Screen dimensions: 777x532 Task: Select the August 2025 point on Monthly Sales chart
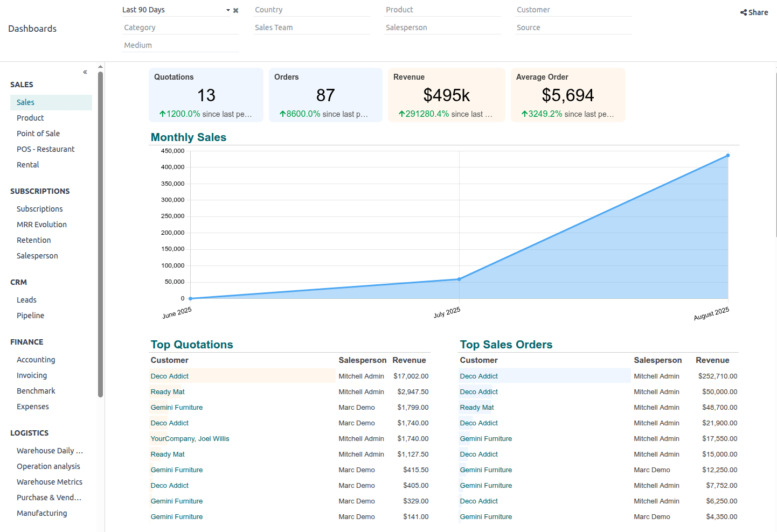[x=728, y=155]
